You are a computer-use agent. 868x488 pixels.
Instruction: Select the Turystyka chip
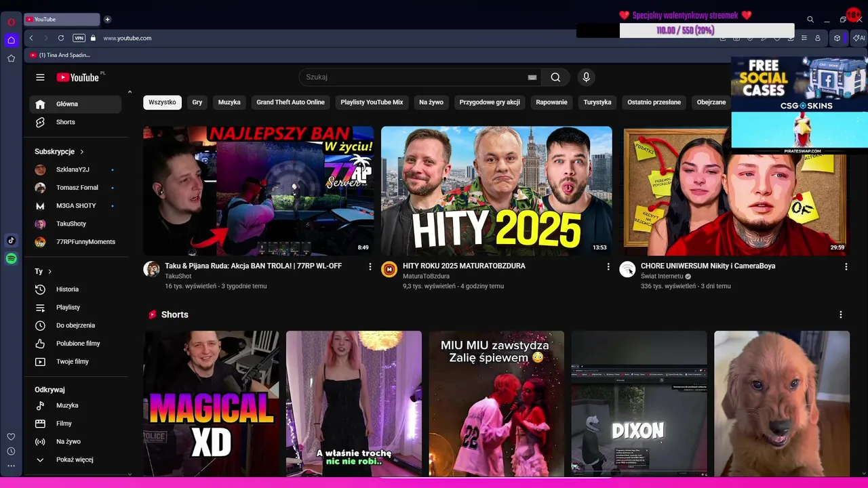pos(597,102)
